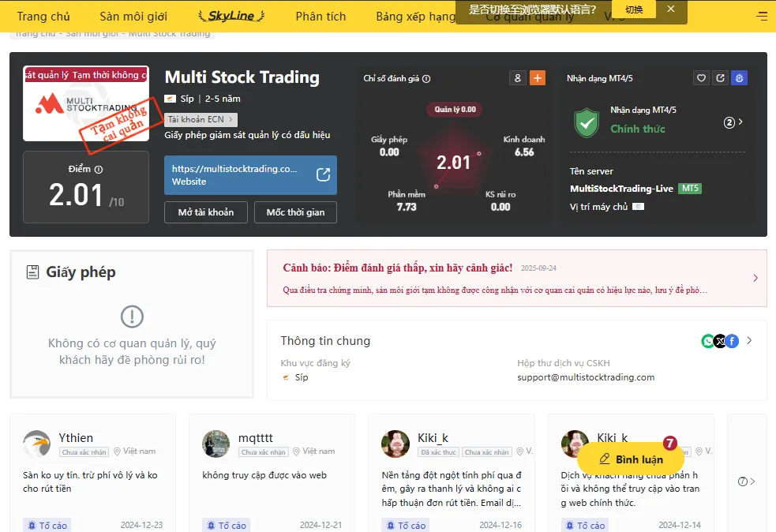Screen dimensions: 776x532
Task: Click the review text 'không truy cập được vào web'
Action: (x=264, y=475)
